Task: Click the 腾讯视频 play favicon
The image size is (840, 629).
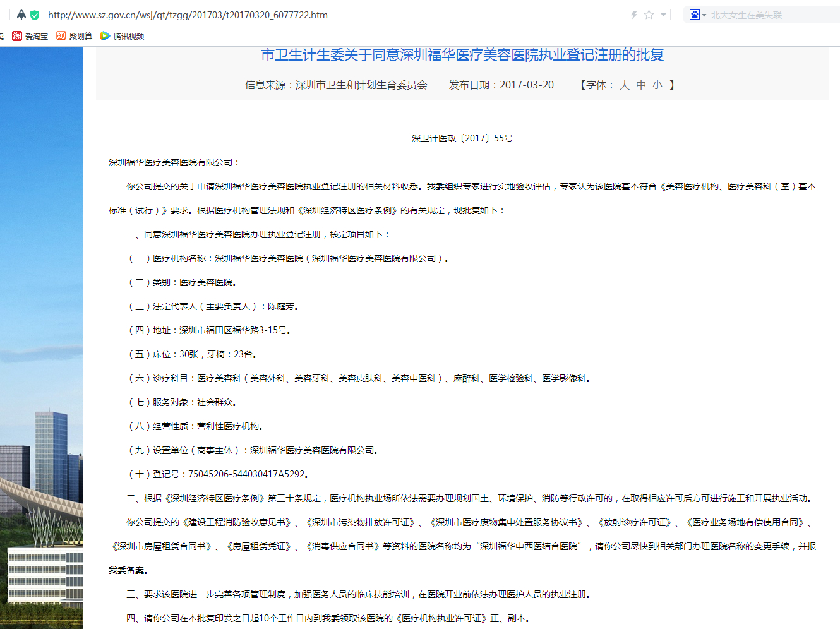Action: [105, 36]
